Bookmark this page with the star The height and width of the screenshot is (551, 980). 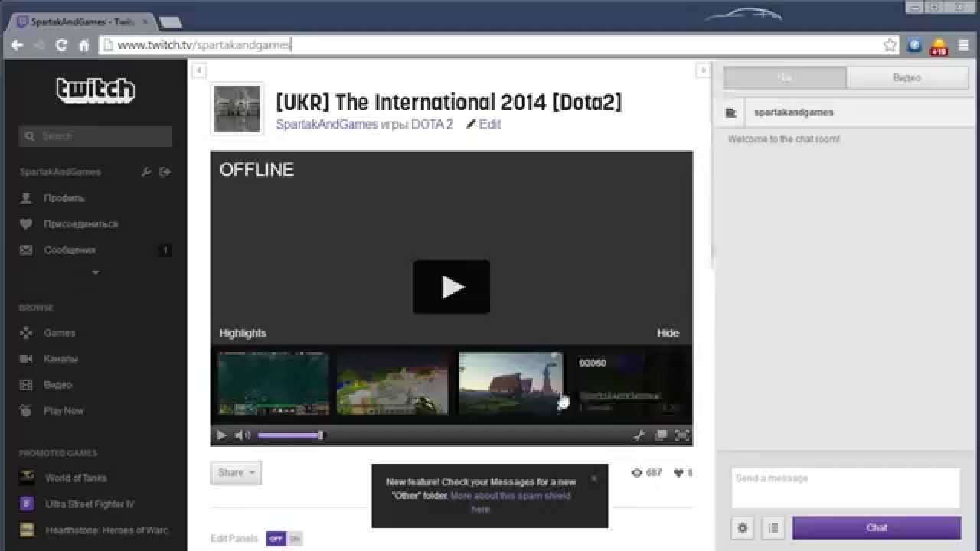[x=890, y=45]
